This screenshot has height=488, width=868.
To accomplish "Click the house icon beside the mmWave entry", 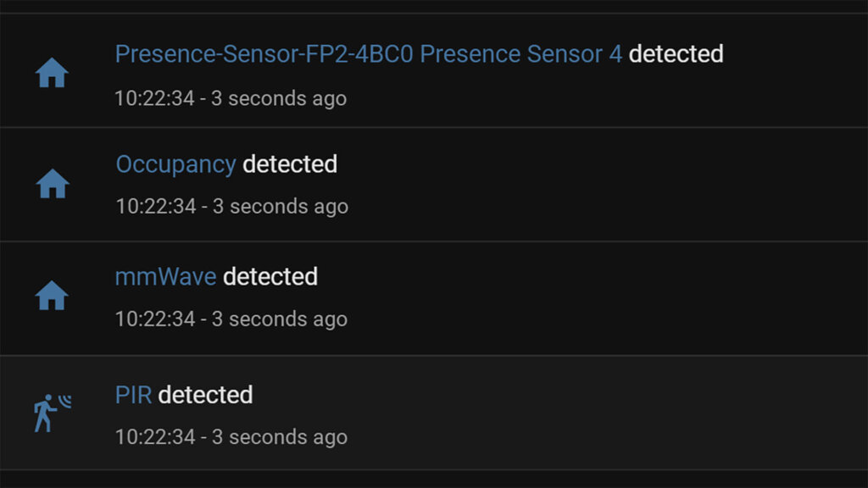I will (x=53, y=296).
